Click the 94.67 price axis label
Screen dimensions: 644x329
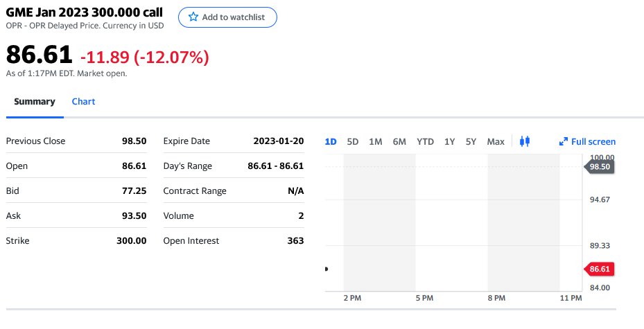tap(600, 199)
